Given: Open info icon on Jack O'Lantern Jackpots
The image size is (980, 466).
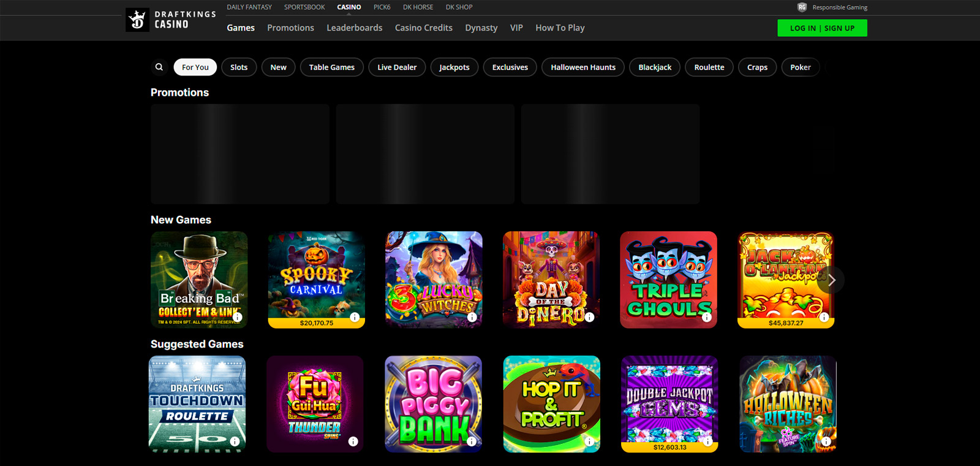Looking at the screenshot, I should pos(824,317).
